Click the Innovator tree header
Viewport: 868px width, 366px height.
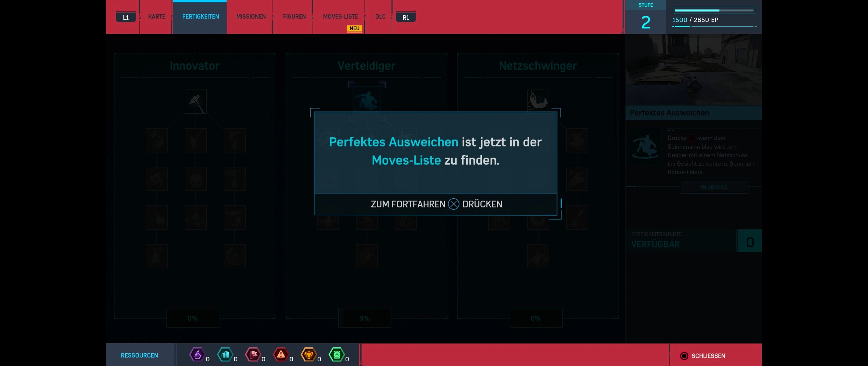coord(195,66)
